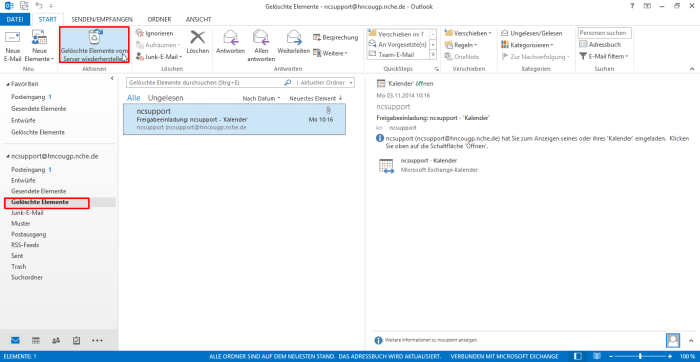700x362 pixels.
Task: Open the DATEI tab
Action: click(x=15, y=19)
